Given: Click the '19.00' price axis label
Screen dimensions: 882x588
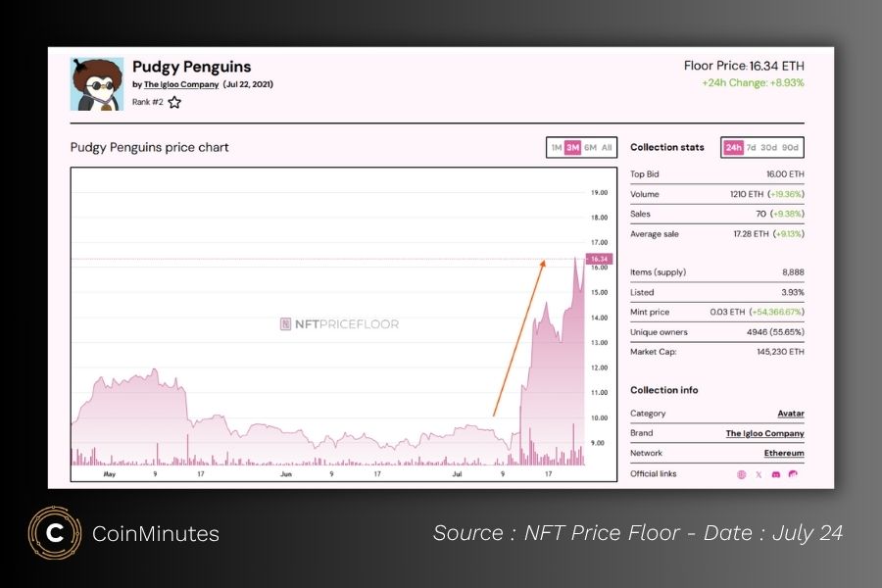Looking at the screenshot, I should (599, 192).
